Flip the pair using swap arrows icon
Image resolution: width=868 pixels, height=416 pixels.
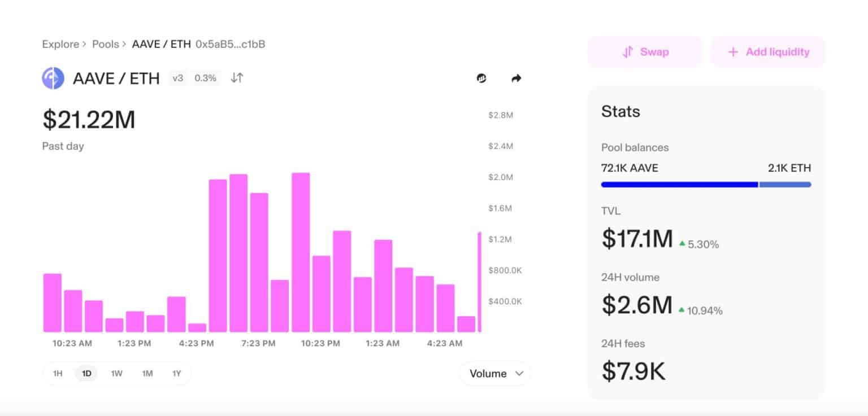pos(237,78)
